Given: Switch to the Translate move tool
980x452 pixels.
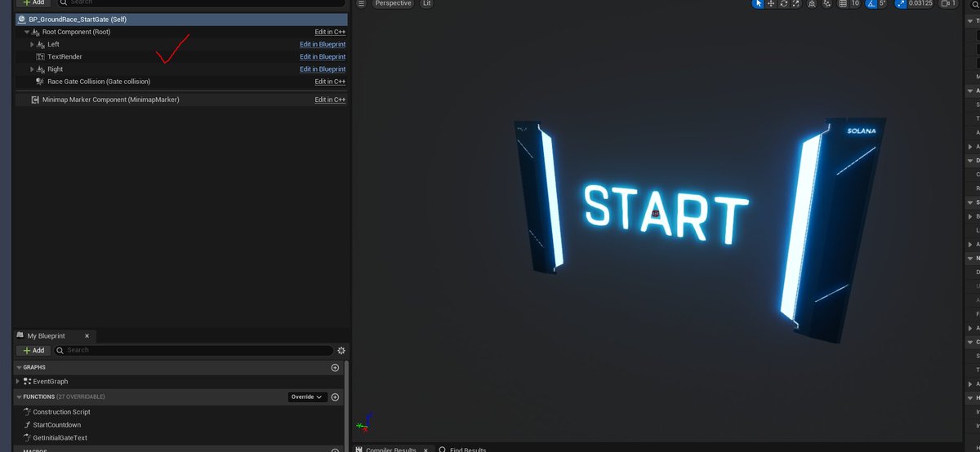Looking at the screenshot, I should (x=771, y=3).
